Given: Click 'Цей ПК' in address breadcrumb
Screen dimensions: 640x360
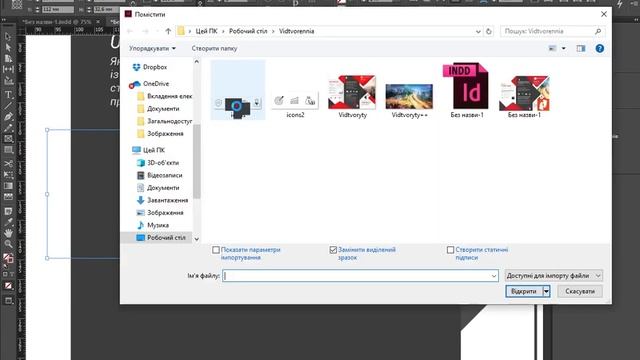Looking at the screenshot, I should click(206, 31).
